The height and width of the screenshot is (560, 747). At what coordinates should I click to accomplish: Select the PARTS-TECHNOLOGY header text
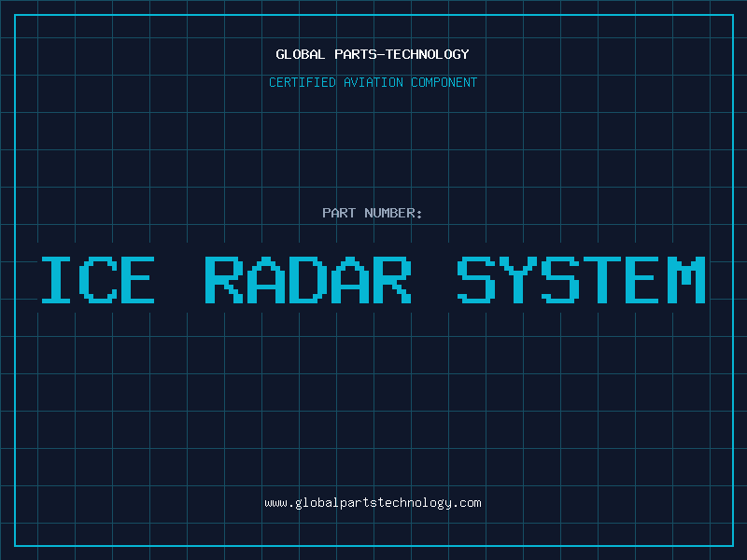pyautogui.click(x=402, y=54)
